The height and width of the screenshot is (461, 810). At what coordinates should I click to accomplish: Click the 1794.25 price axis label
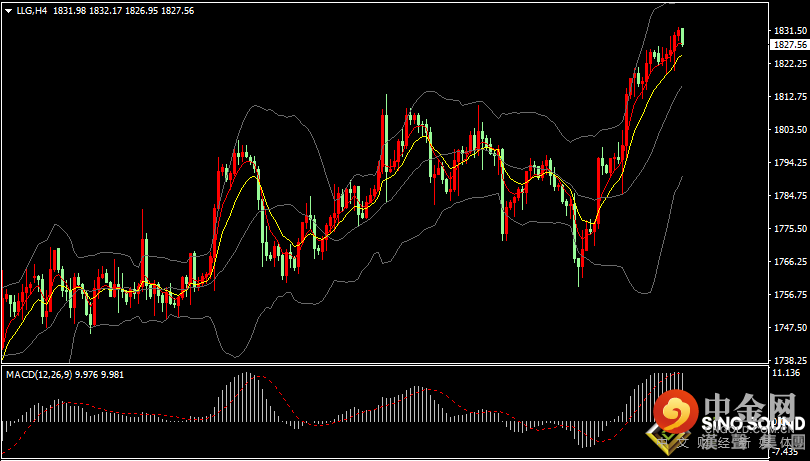tap(788, 163)
